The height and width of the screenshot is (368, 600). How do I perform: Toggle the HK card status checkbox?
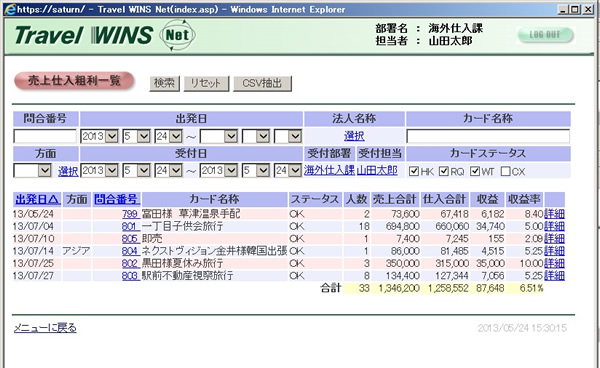[x=414, y=171]
